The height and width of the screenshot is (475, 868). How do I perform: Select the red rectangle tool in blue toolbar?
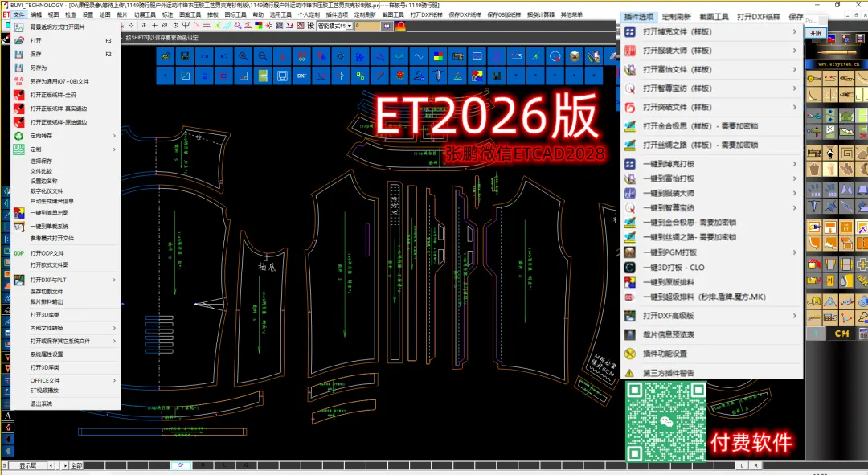(224, 76)
